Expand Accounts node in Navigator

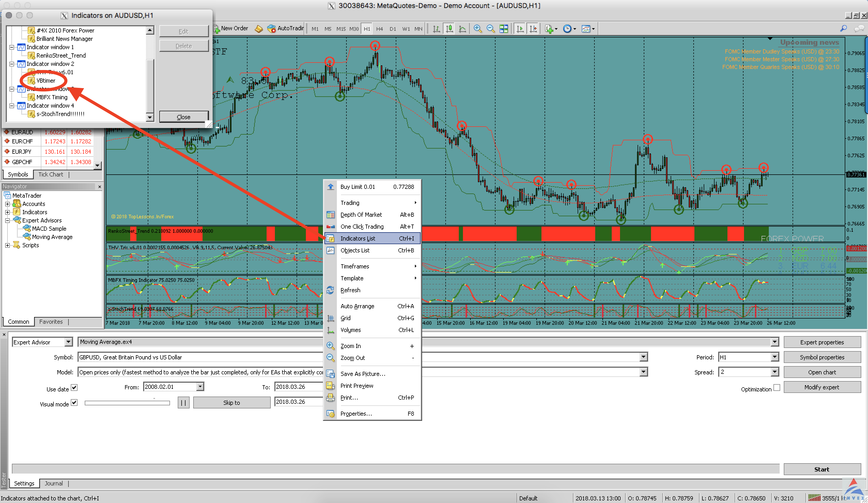7,204
